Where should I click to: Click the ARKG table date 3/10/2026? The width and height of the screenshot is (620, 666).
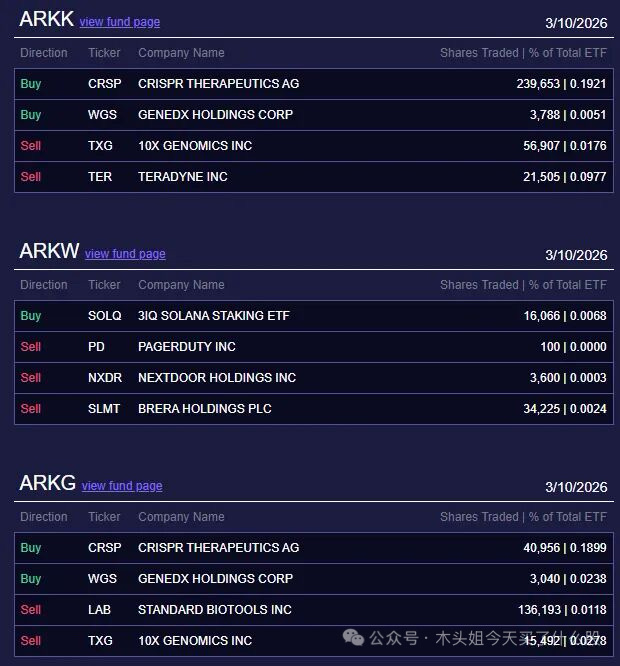(576, 487)
